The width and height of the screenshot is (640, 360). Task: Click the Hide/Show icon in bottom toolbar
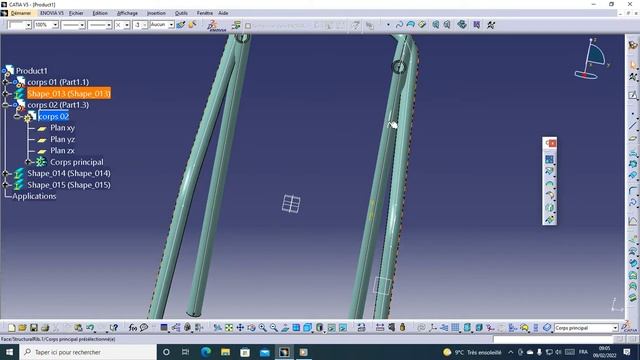pyautogui.click(x=332, y=328)
